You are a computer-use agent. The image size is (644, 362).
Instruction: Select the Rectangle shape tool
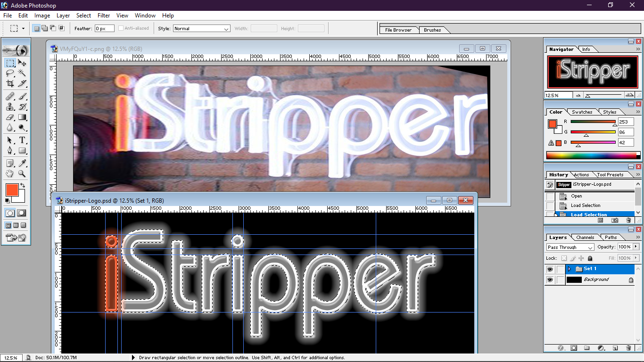(22, 150)
